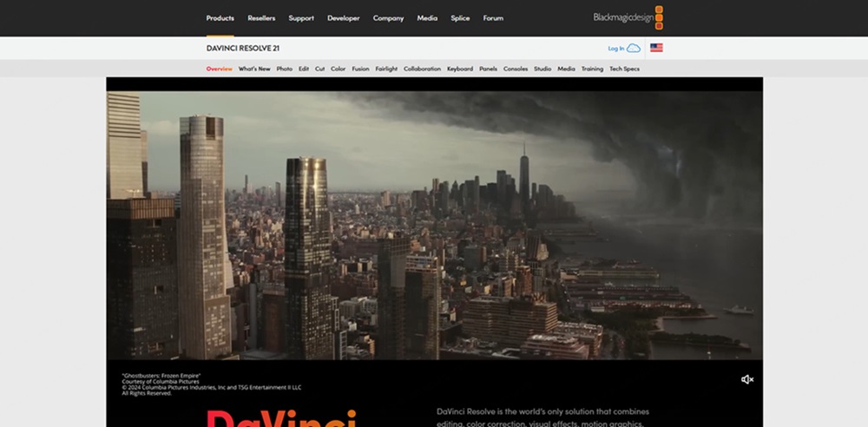
Task: Click the city skyline hero video
Action: click(x=435, y=226)
